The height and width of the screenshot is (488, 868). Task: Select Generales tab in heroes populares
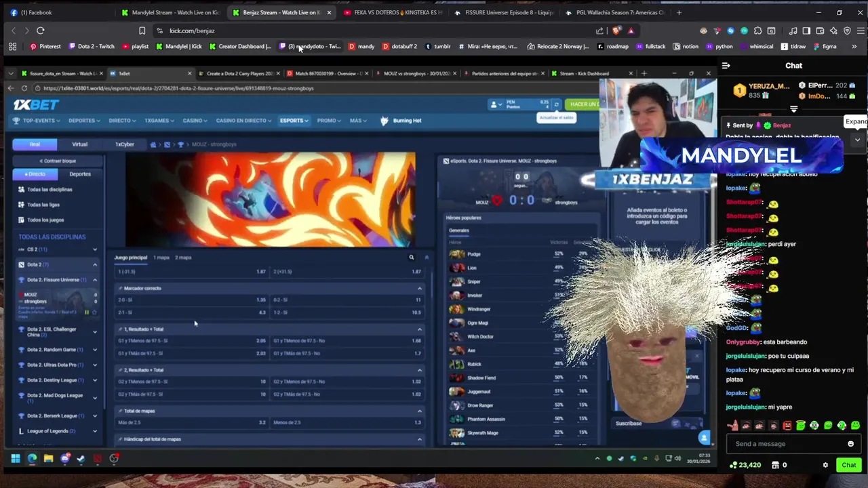[459, 230]
